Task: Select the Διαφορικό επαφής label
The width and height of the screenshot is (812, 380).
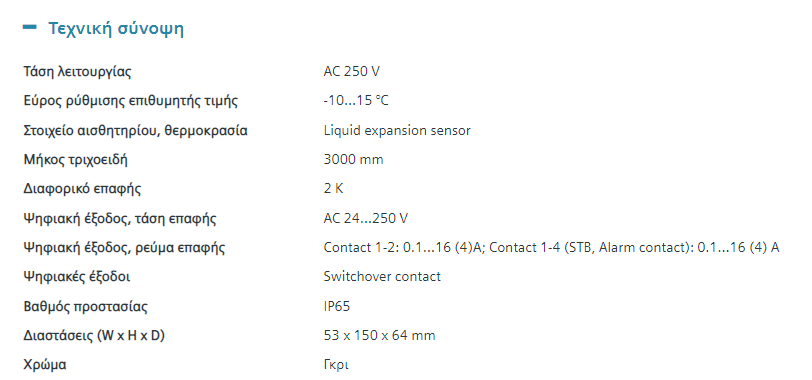Action: point(82,189)
